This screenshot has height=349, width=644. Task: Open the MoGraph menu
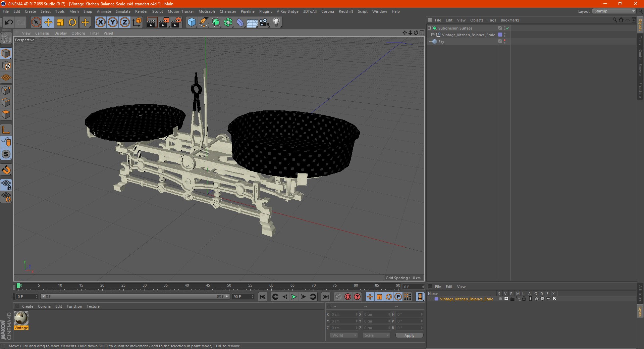(x=207, y=11)
